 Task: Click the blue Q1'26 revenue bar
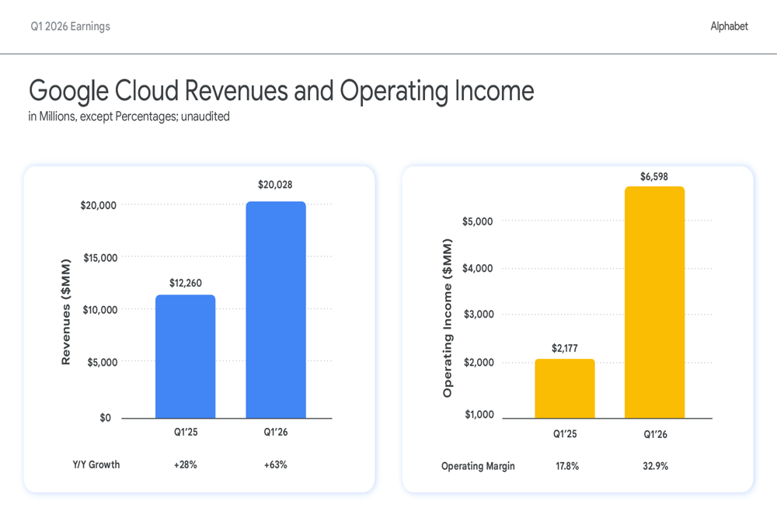(x=276, y=310)
